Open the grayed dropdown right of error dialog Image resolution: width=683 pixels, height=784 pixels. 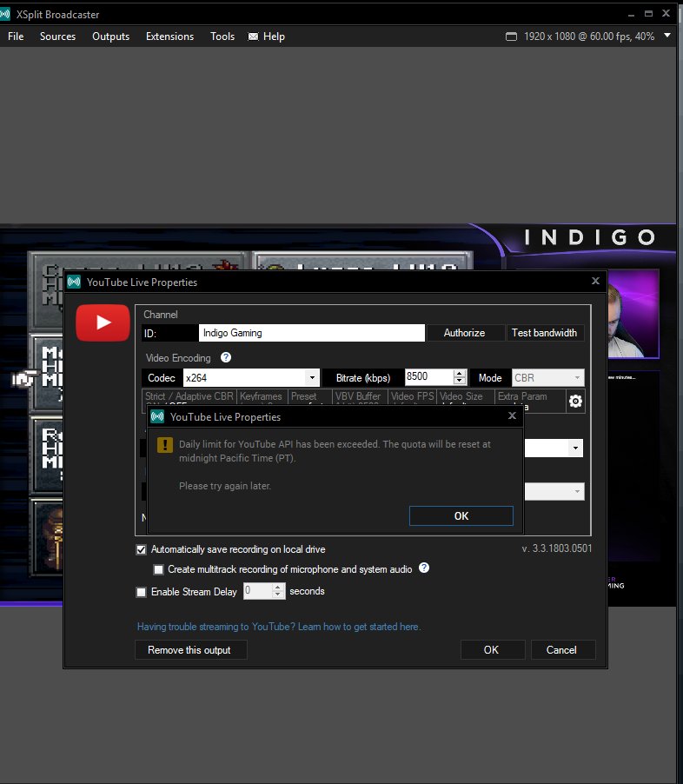click(554, 491)
